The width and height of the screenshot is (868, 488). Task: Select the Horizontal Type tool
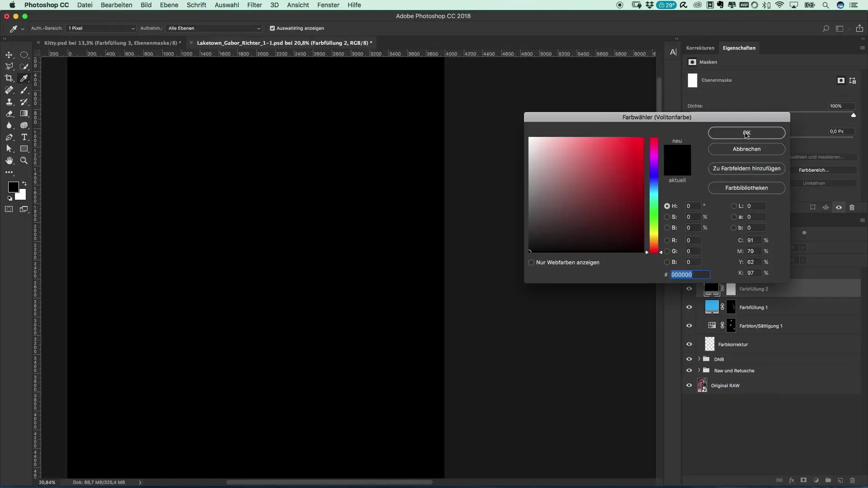24,137
